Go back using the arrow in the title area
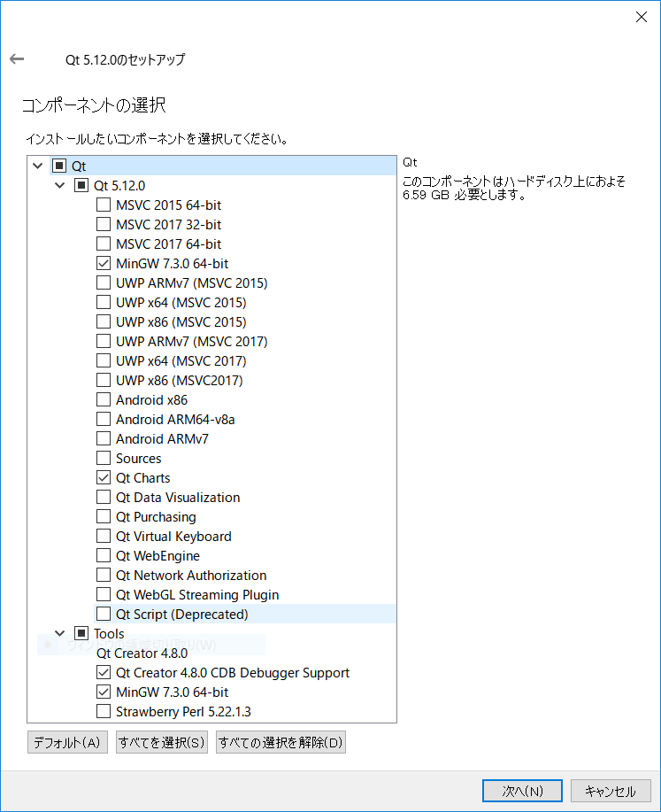The width and height of the screenshot is (661, 812). pyautogui.click(x=17, y=59)
